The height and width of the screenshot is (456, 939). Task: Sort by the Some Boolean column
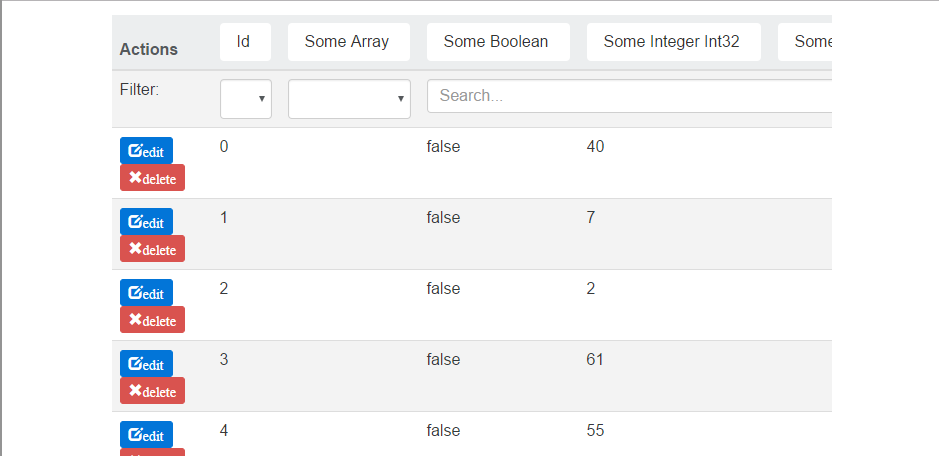click(x=498, y=42)
